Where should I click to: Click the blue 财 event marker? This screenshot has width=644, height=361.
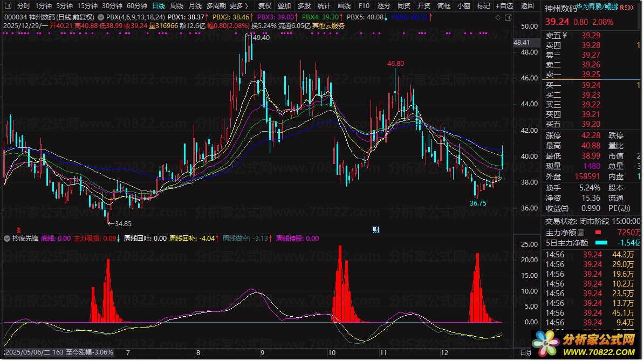pos(375,229)
